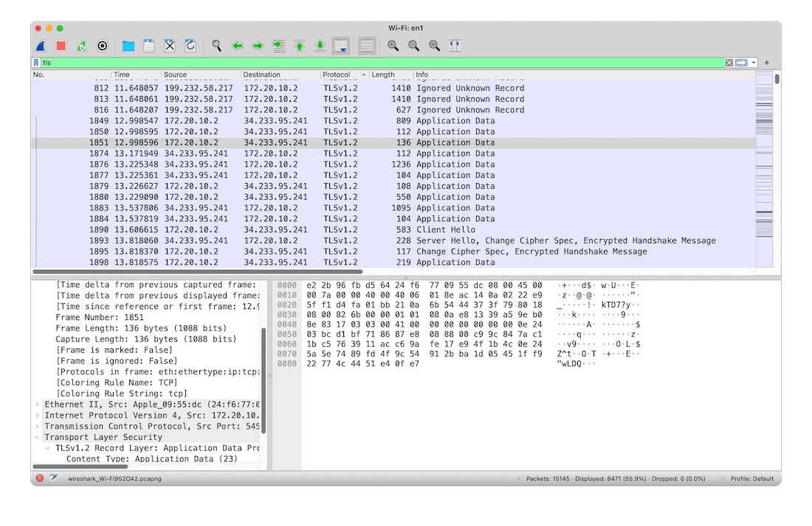Toggle packet list colorization
This screenshot has width=812, height=526.
point(366,45)
